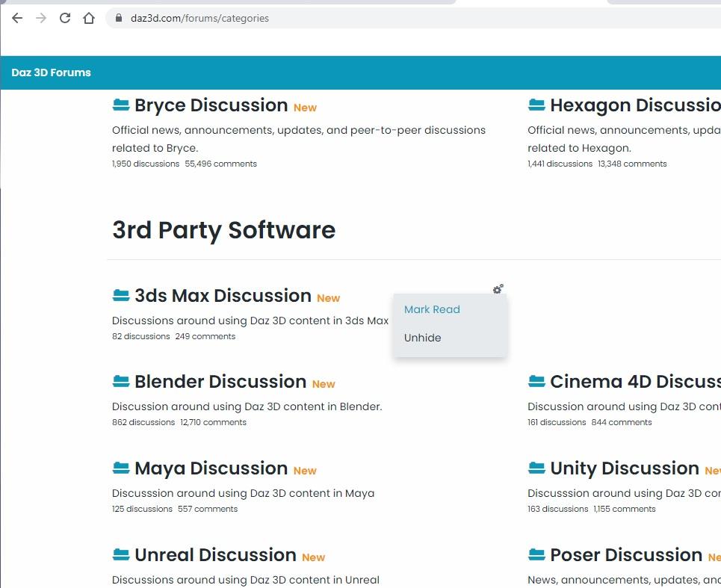Click '249 comments' under 3ds Max

coord(205,336)
